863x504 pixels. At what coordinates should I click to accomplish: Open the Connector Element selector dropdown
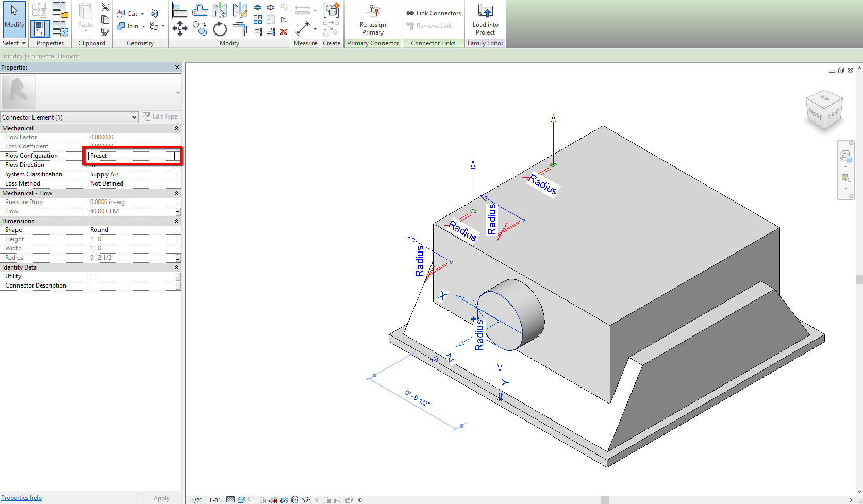point(133,117)
